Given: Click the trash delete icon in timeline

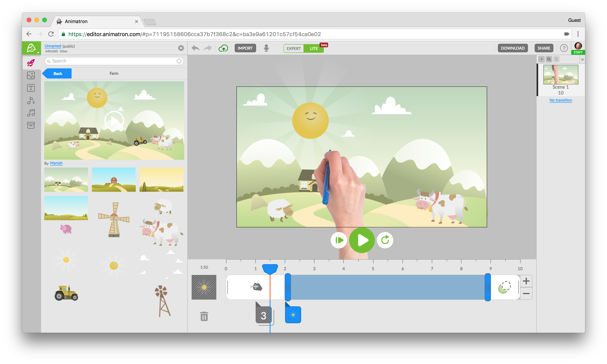Looking at the screenshot, I should coord(204,316).
